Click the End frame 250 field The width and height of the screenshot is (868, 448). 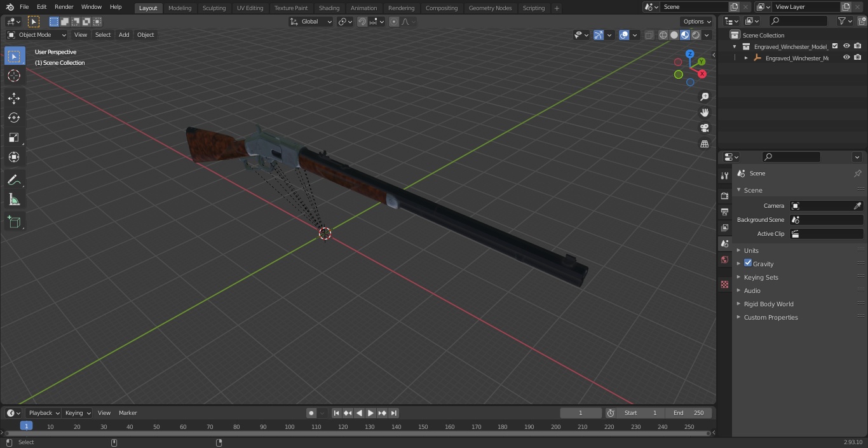pos(689,413)
